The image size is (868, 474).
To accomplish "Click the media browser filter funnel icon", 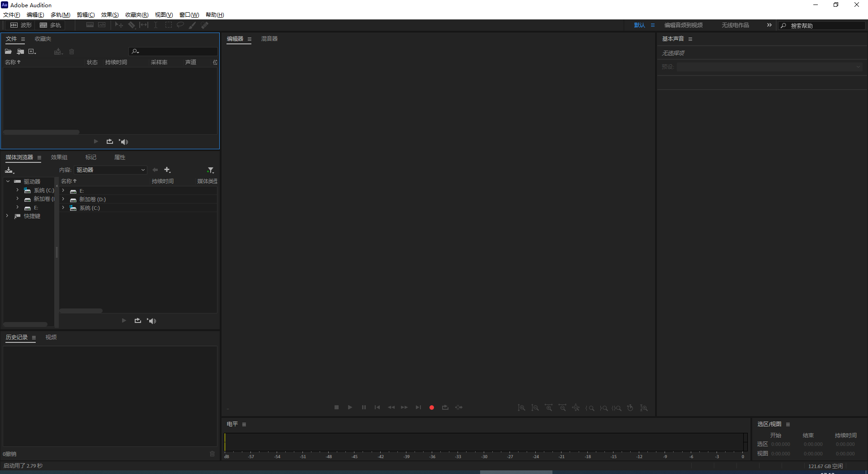I will coord(210,170).
